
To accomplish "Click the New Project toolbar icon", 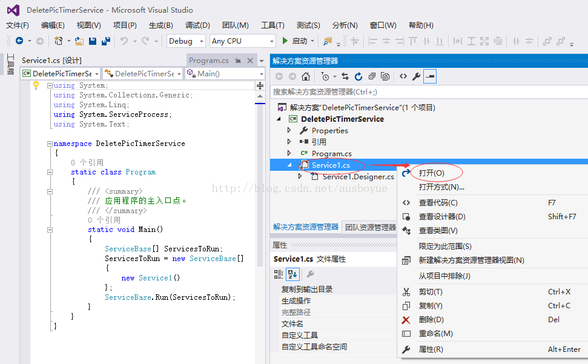I will click(59, 41).
